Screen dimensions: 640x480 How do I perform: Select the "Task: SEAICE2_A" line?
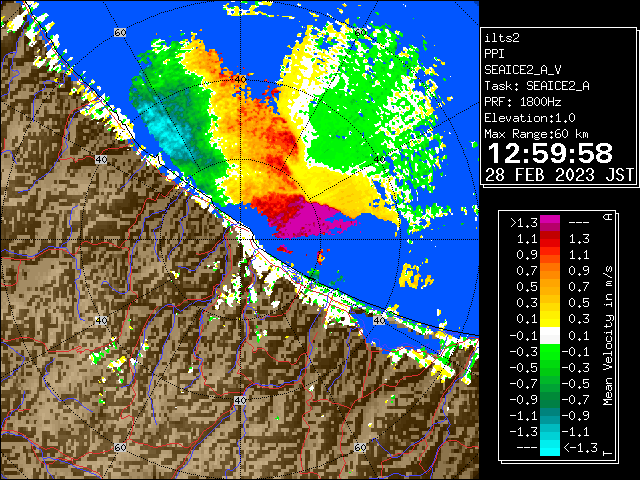pos(537,86)
